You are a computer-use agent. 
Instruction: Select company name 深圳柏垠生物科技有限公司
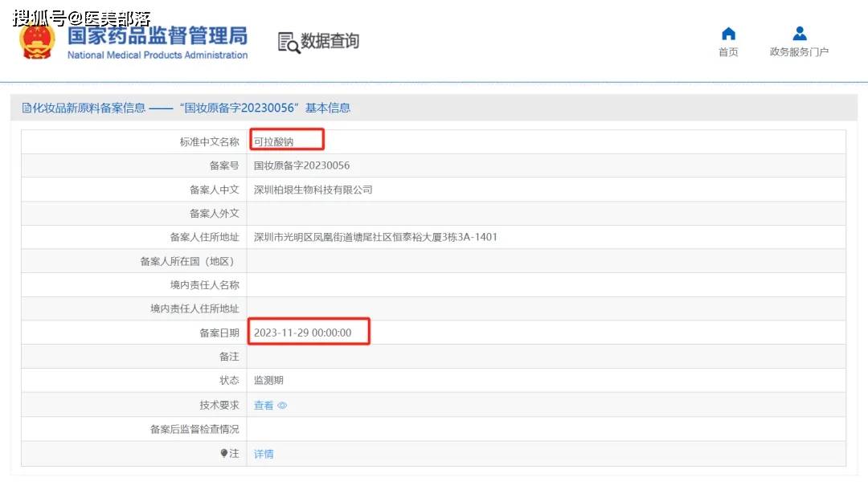(x=313, y=190)
